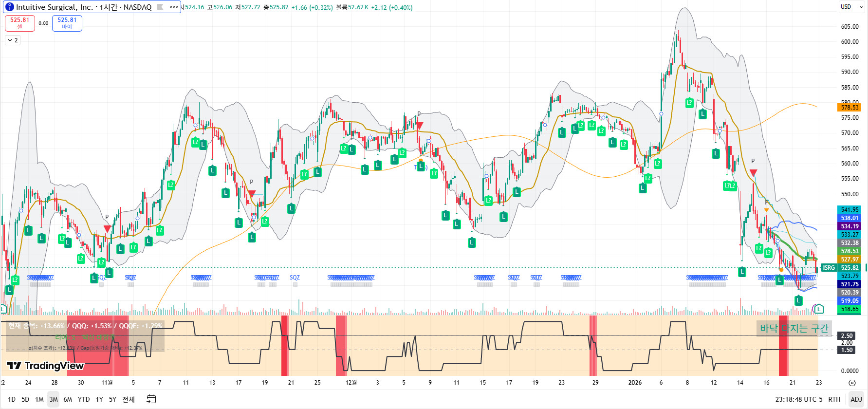The width and height of the screenshot is (868, 409).
Task: Click the green 528.53 price label
Action: 850,251
